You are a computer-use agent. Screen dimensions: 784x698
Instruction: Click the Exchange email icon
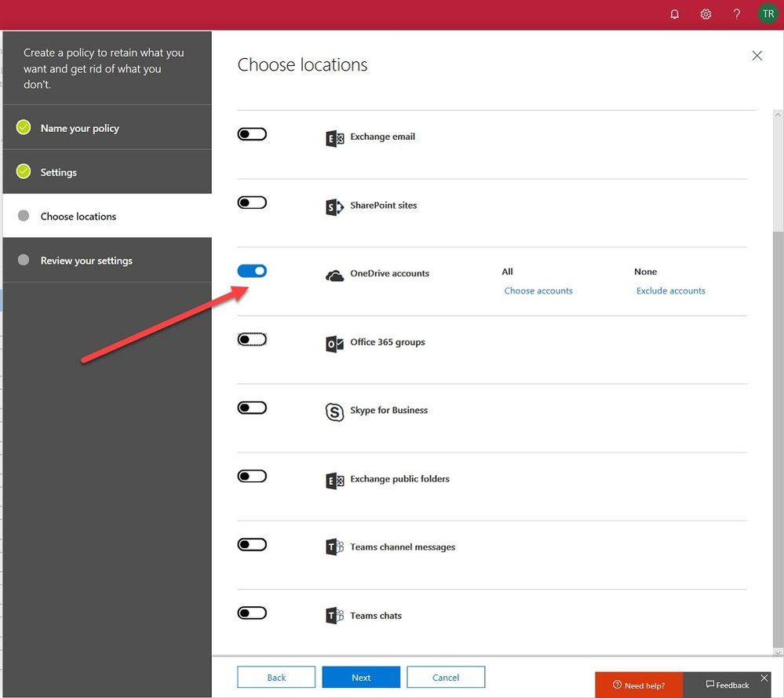point(334,138)
